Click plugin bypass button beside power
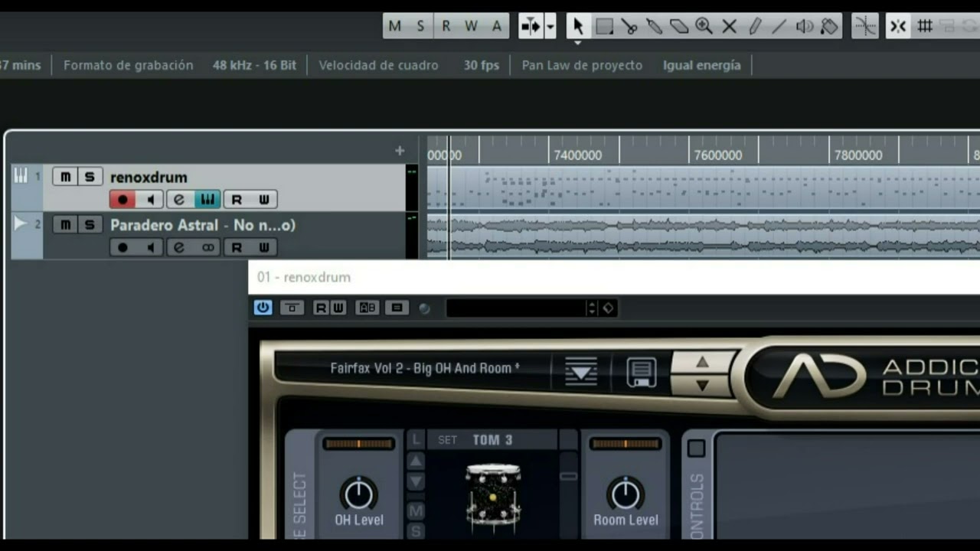The image size is (980, 551). pyautogui.click(x=292, y=308)
